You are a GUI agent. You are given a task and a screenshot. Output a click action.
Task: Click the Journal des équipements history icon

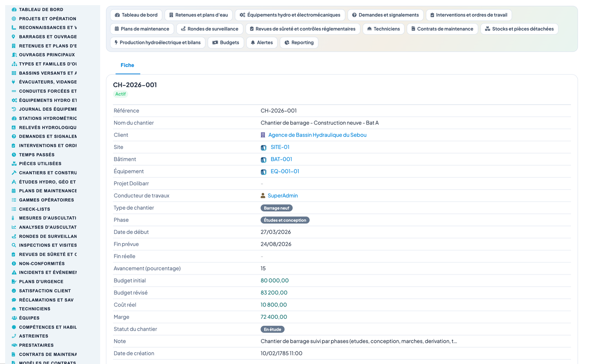pos(14,109)
